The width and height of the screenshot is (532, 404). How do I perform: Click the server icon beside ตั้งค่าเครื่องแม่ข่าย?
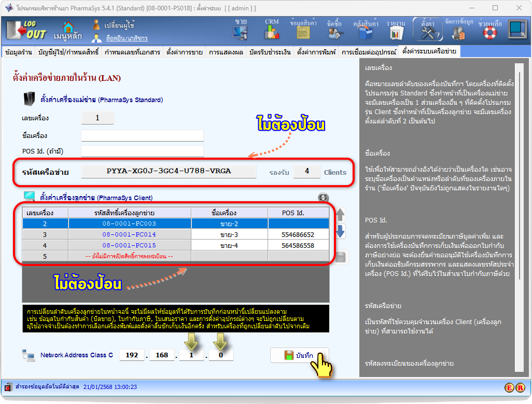point(29,99)
